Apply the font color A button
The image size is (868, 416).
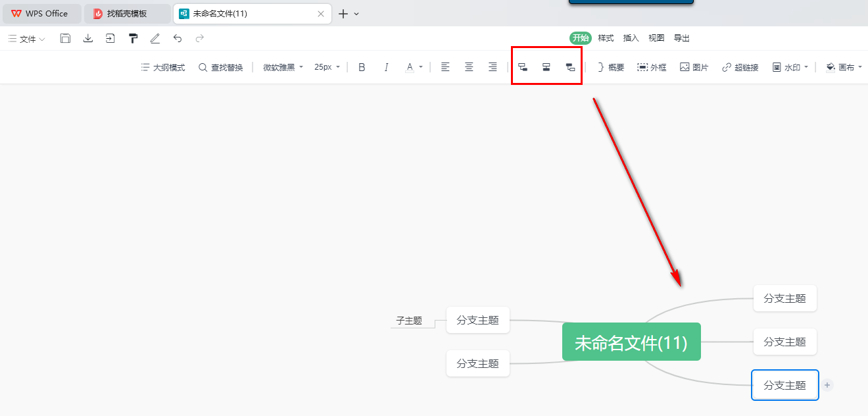tap(410, 67)
